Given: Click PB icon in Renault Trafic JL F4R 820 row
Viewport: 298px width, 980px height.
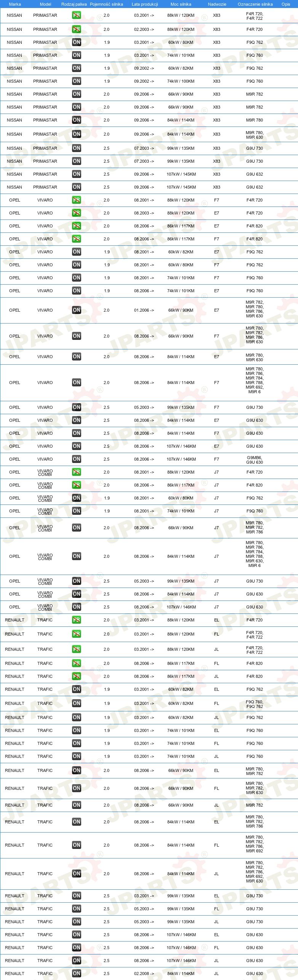Looking at the screenshot, I should (x=77, y=676).
